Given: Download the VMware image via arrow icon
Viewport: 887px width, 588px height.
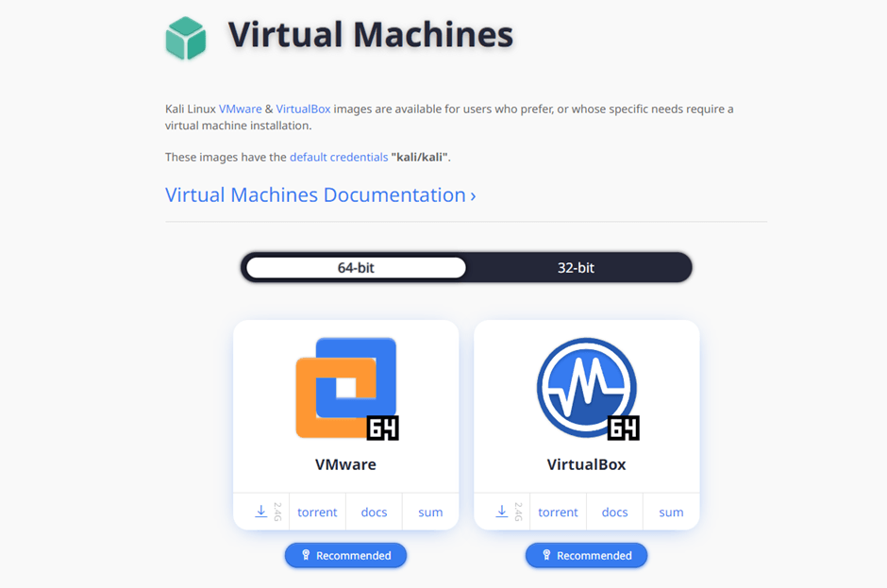Looking at the screenshot, I should click(261, 512).
